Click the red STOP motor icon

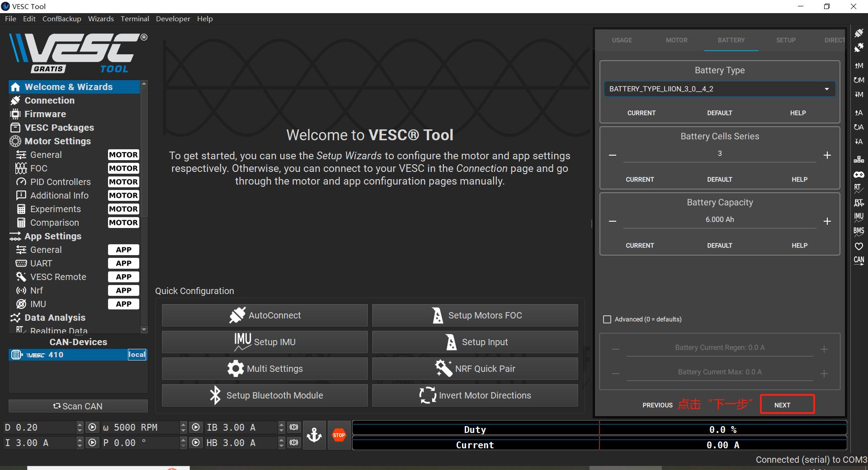339,435
